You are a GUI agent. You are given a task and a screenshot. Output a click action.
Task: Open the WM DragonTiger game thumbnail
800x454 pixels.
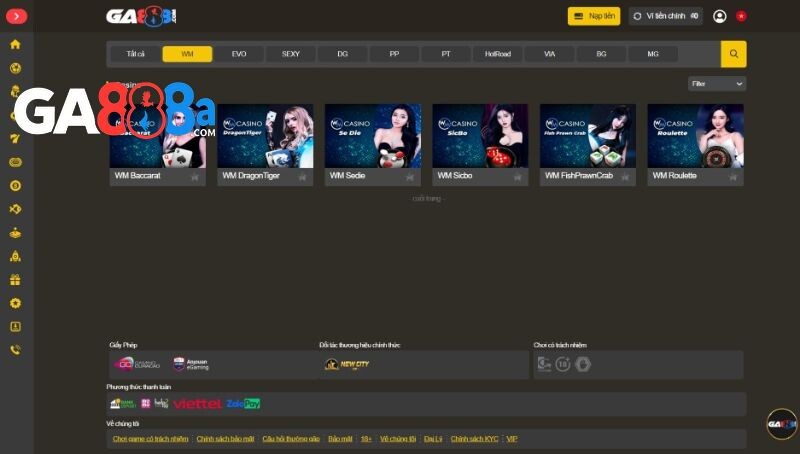(265, 136)
